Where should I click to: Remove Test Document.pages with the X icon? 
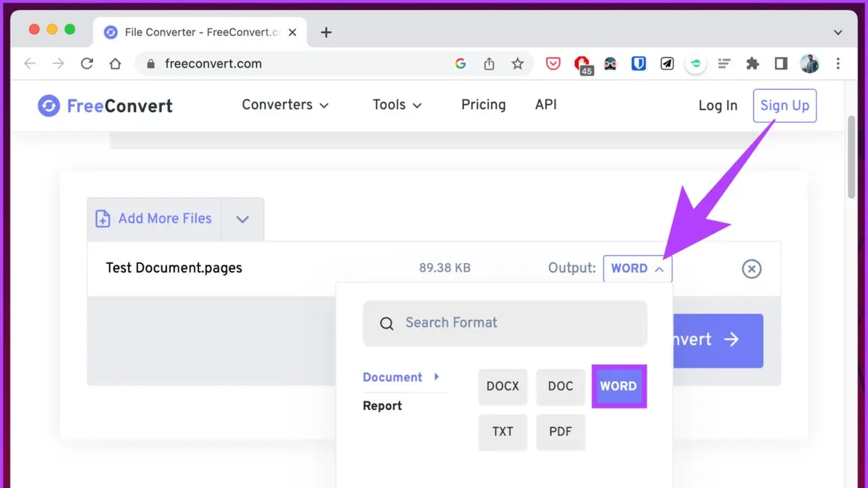(x=752, y=269)
